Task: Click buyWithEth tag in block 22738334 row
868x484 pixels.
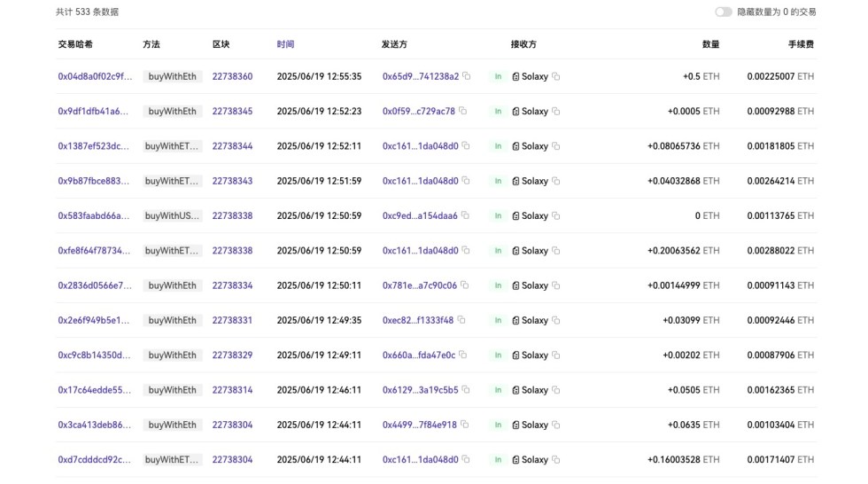Action: click(x=173, y=285)
